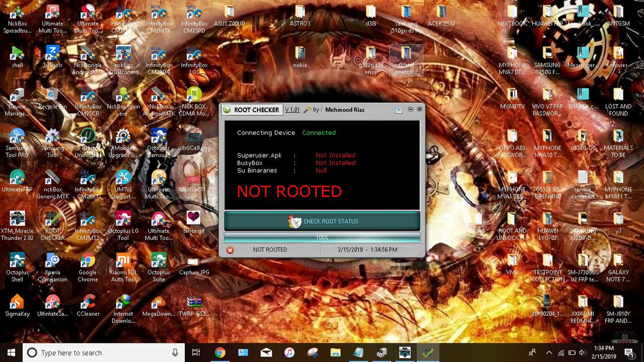Launch InfinityBox CM2SPD shortcut
This screenshot has height=362, width=644.
click(194, 19)
